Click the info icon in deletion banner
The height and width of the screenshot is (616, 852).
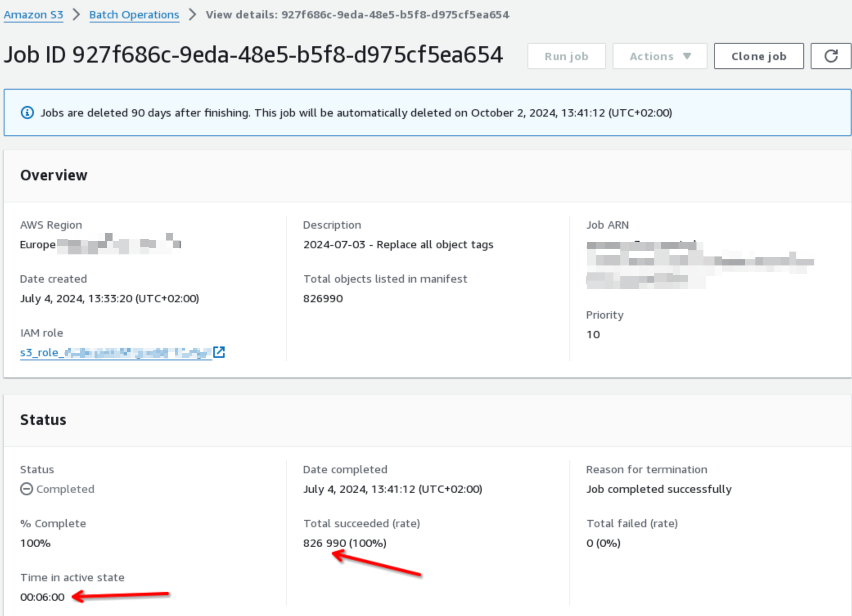pyautogui.click(x=27, y=112)
